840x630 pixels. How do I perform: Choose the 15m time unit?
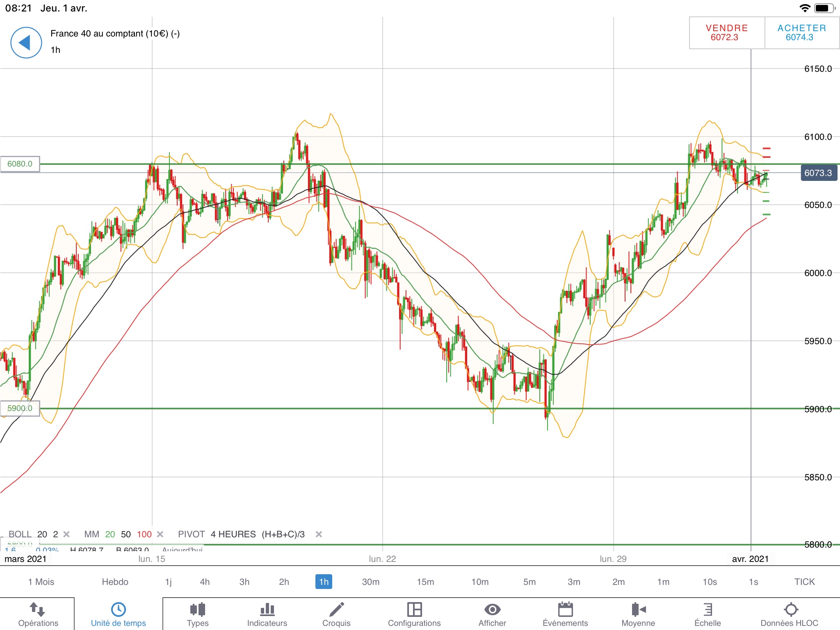pos(425,582)
